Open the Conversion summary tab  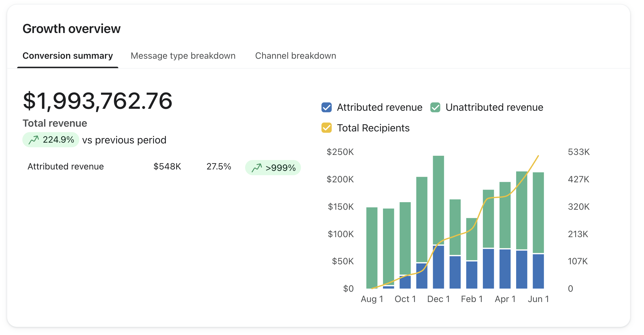point(68,56)
